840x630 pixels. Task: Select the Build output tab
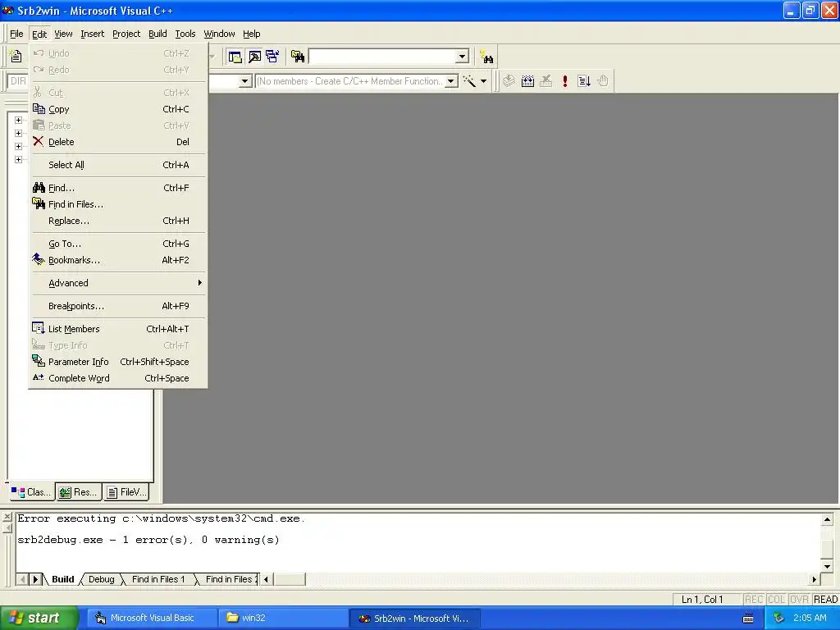point(62,579)
